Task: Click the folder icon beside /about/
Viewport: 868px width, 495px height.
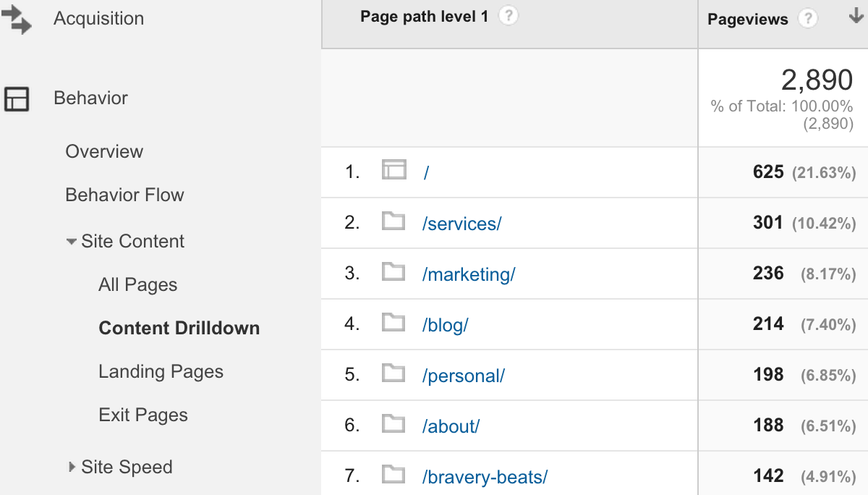Action: click(x=393, y=426)
